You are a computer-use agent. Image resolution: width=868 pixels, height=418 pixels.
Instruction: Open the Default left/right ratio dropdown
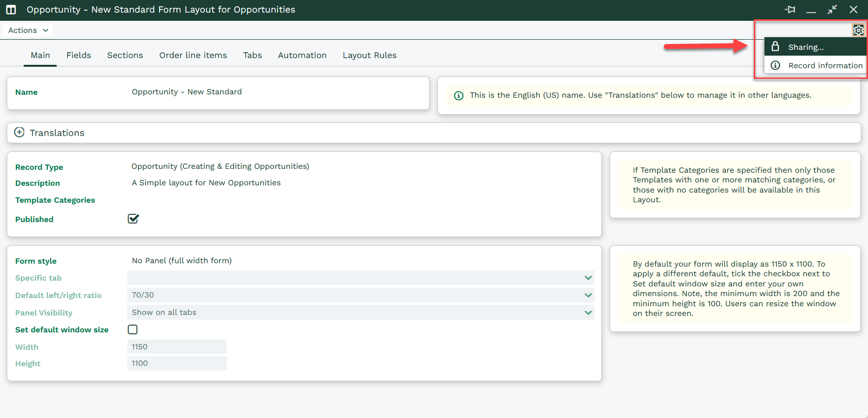360,295
